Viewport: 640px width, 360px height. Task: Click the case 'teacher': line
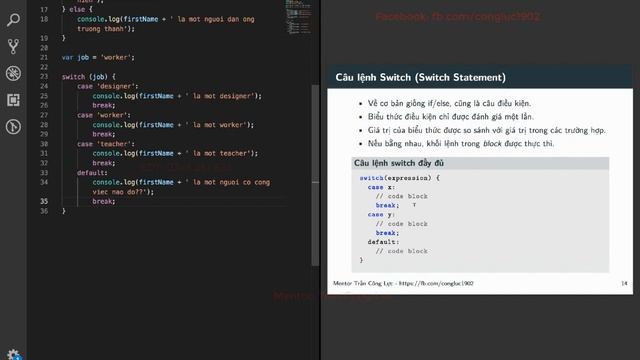tap(106, 144)
